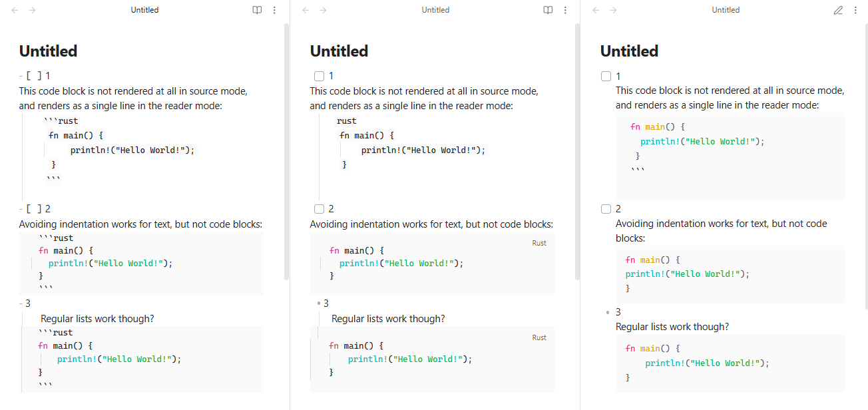Click the left pane's vertical scrollbar
Image resolution: width=868 pixels, height=410 pixels.
(286, 152)
